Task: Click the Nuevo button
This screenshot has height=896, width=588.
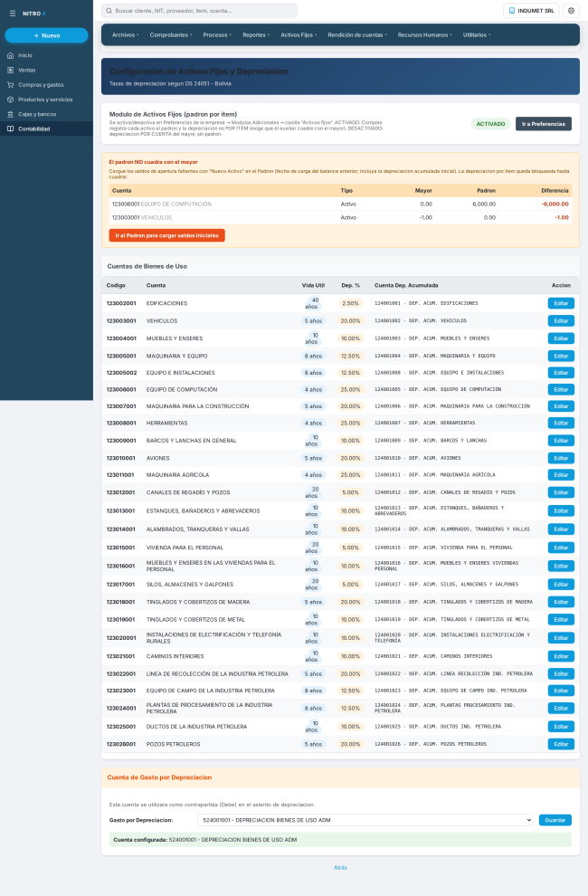Action: pyautogui.click(x=46, y=35)
